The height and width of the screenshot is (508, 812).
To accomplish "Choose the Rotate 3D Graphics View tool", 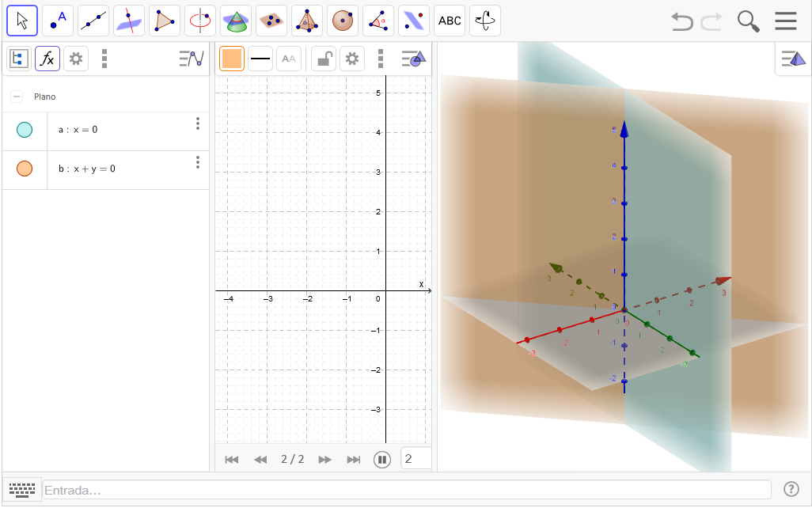I will (x=484, y=21).
